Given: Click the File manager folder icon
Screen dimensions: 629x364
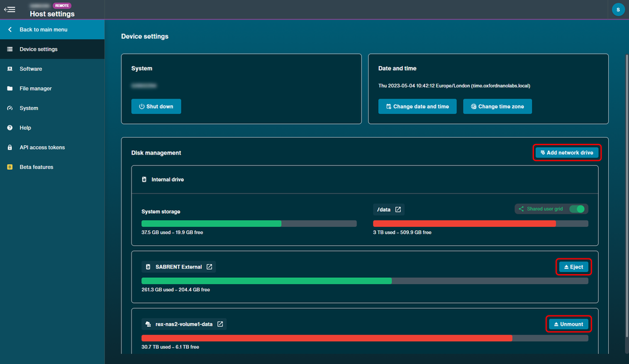Looking at the screenshot, I should [9, 89].
